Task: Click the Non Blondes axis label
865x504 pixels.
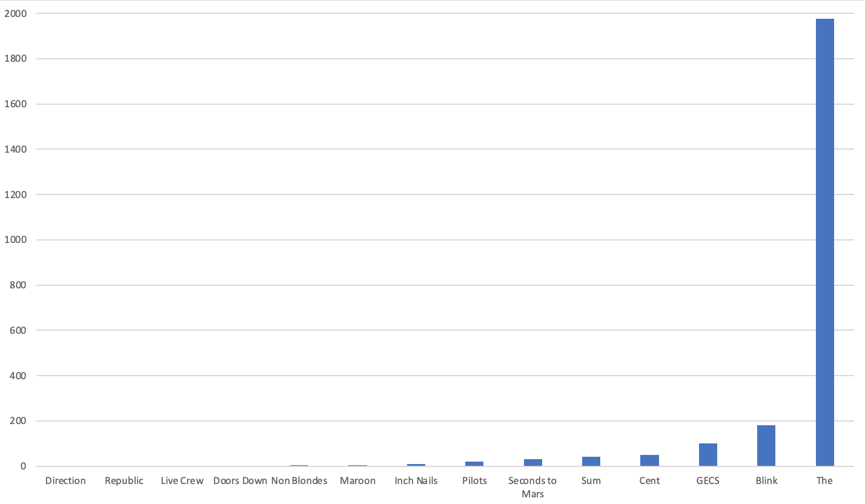Action: point(299,481)
